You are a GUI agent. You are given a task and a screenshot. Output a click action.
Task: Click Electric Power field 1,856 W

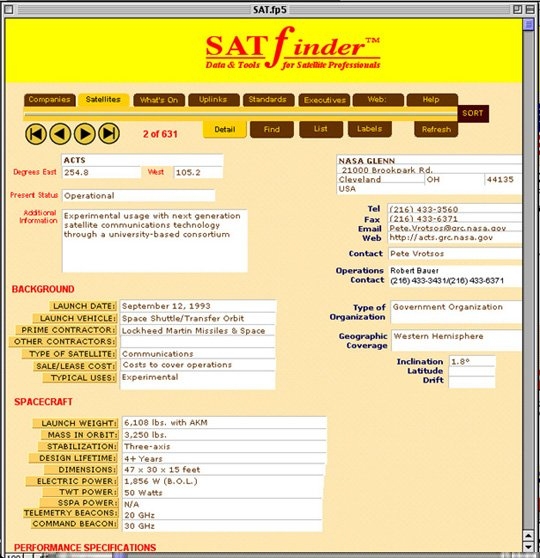point(223,481)
